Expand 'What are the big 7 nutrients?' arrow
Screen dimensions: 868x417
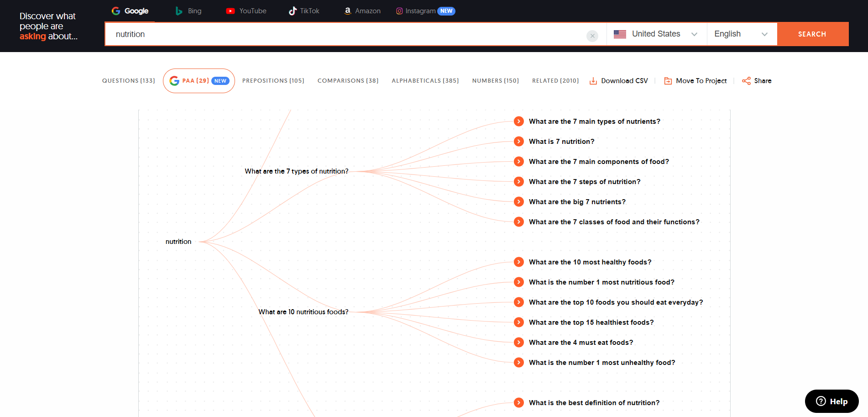click(519, 202)
